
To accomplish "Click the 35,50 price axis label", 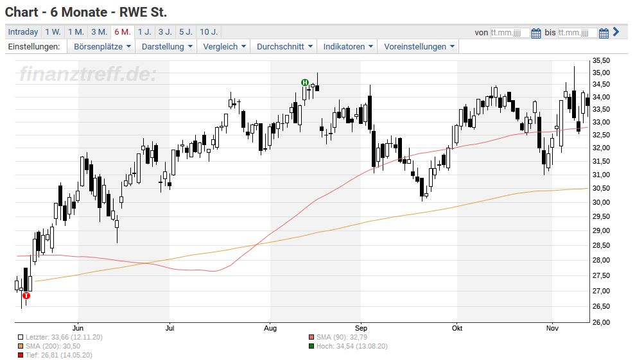I will (x=601, y=60).
